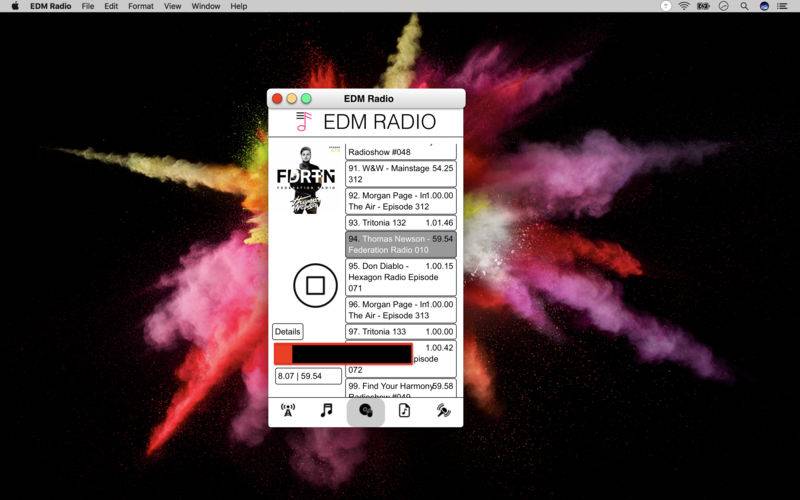
Task: Click the Details button
Action: tap(287, 331)
